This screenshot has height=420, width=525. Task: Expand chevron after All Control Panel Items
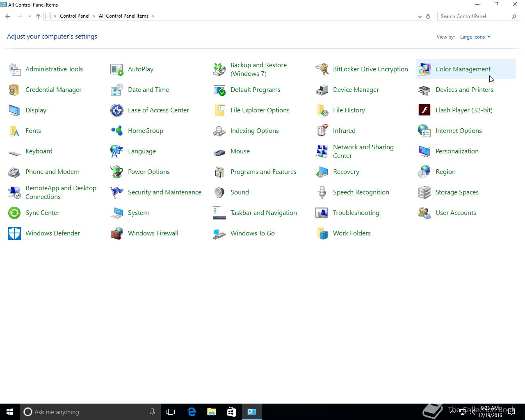[x=153, y=16]
